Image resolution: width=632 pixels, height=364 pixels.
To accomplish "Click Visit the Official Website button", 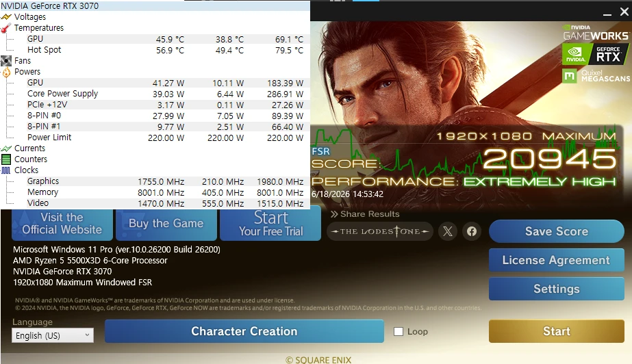I will coord(62,224).
